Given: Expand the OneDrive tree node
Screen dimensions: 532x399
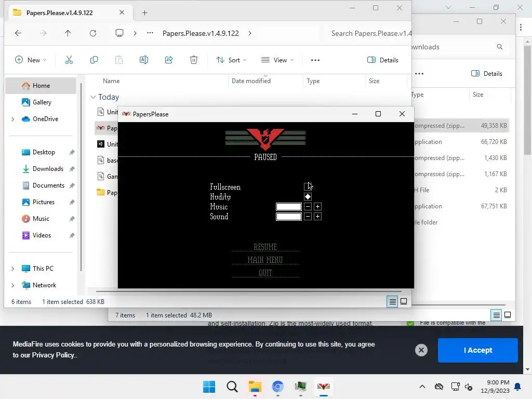Looking at the screenshot, I should [x=13, y=119].
